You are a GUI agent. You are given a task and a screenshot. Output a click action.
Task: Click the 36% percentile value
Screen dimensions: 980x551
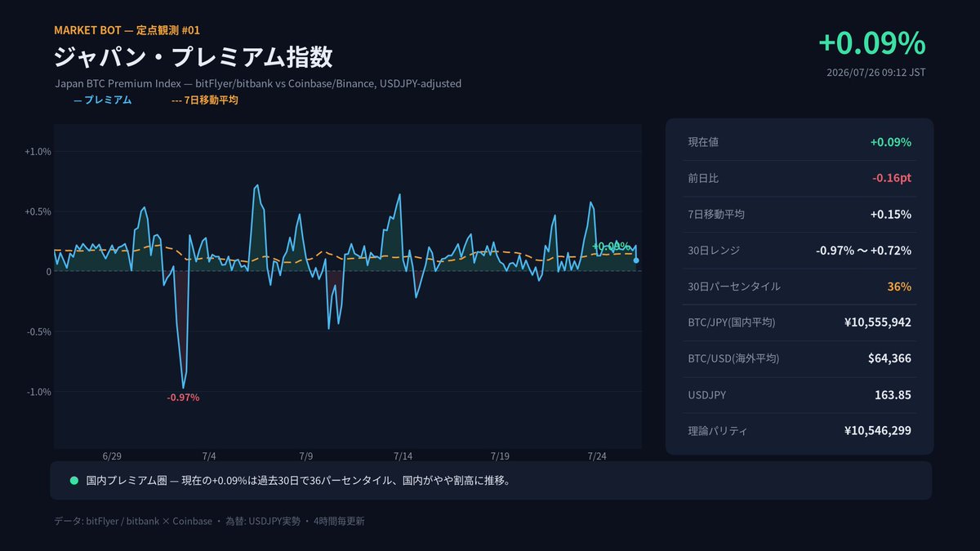tap(899, 287)
